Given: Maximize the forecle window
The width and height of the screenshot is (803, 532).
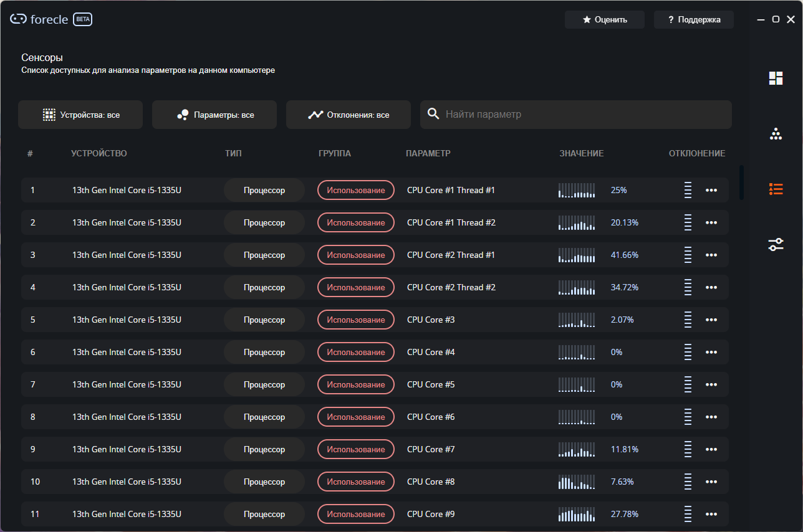Looking at the screenshot, I should click(776, 19).
